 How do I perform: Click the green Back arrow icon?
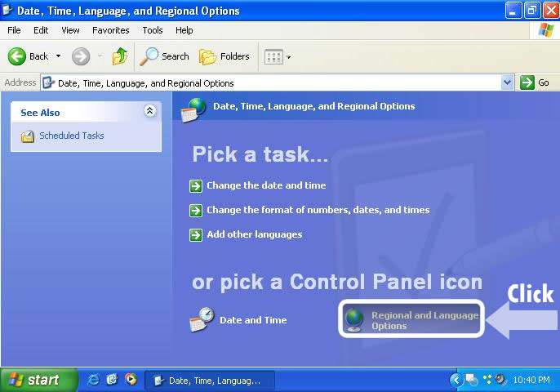point(17,56)
